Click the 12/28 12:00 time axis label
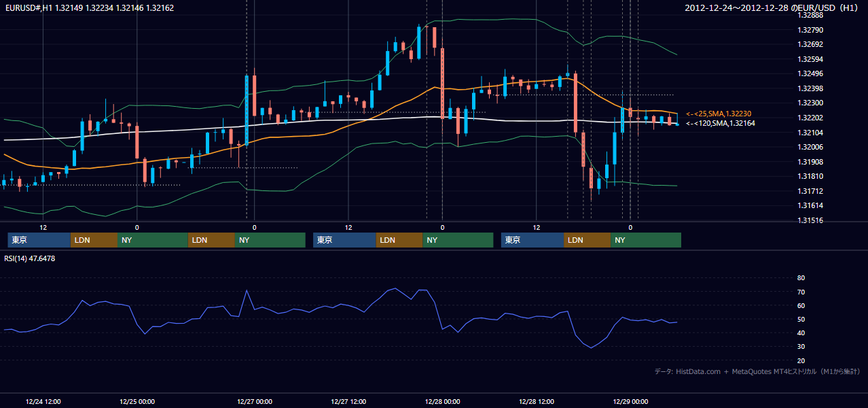The image size is (868, 408). coord(536,401)
